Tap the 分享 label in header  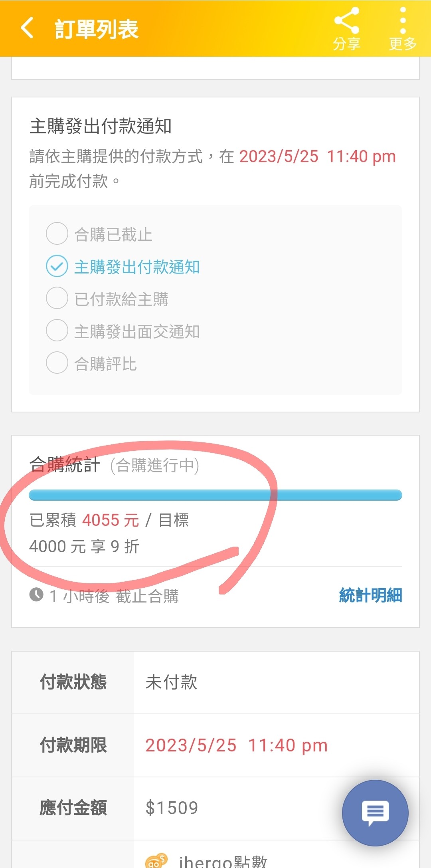click(346, 44)
